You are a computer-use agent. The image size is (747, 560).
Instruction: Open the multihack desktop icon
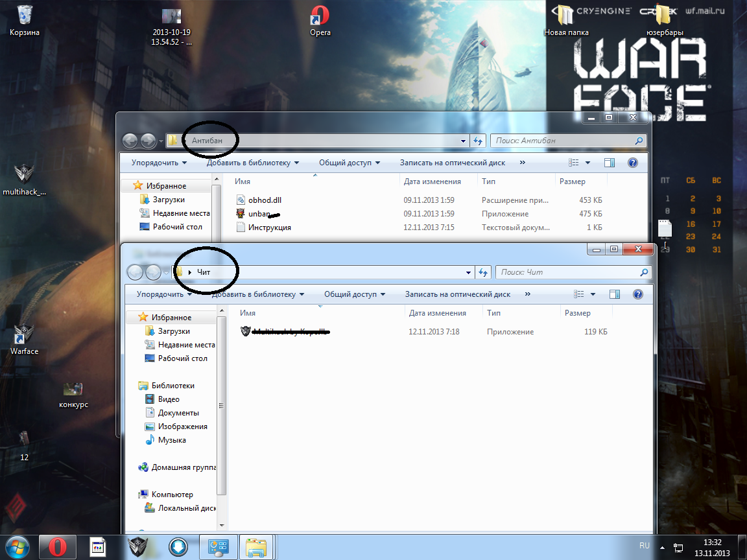24,180
